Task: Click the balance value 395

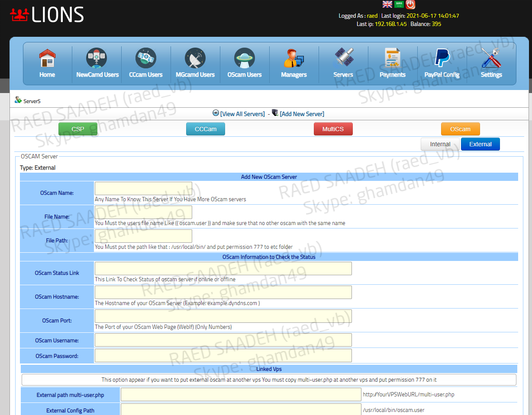Action: (x=436, y=24)
